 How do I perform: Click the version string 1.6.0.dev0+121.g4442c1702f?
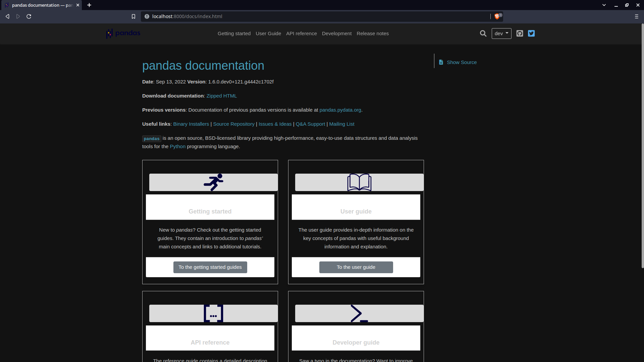(x=241, y=82)
